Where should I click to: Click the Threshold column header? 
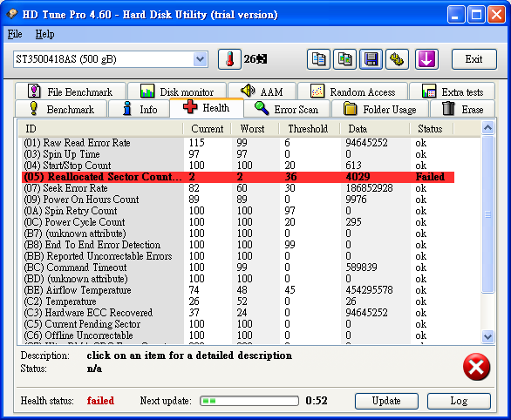[310, 129]
